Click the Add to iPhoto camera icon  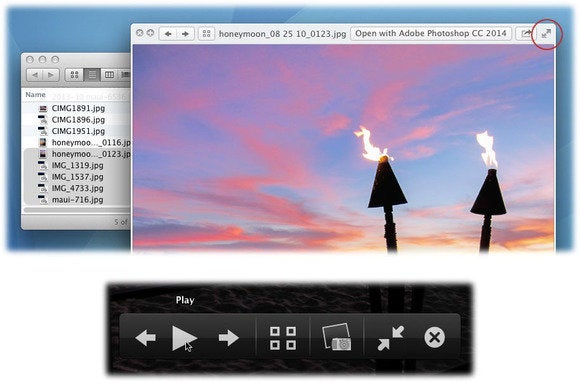point(337,337)
